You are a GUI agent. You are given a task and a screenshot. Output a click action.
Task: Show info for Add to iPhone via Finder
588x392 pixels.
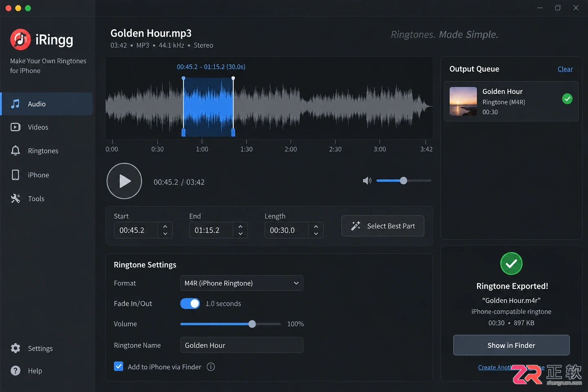click(211, 367)
